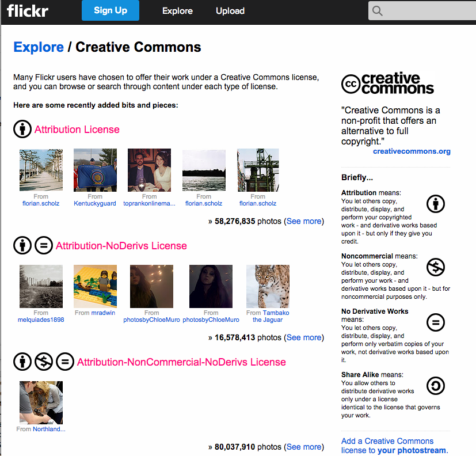Screen dimensions: 476x456
Task: Click the search magnifier icon
Action: 377,11
